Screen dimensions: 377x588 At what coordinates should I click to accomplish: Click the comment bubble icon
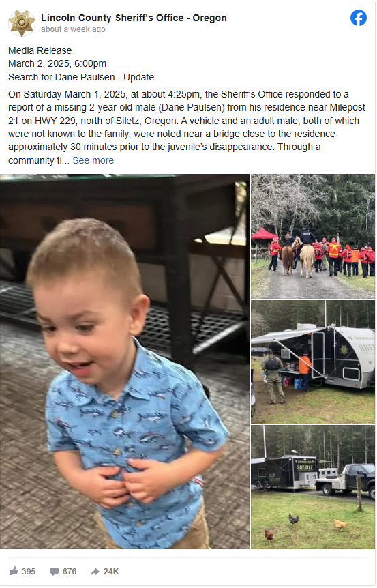[x=55, y=571]
